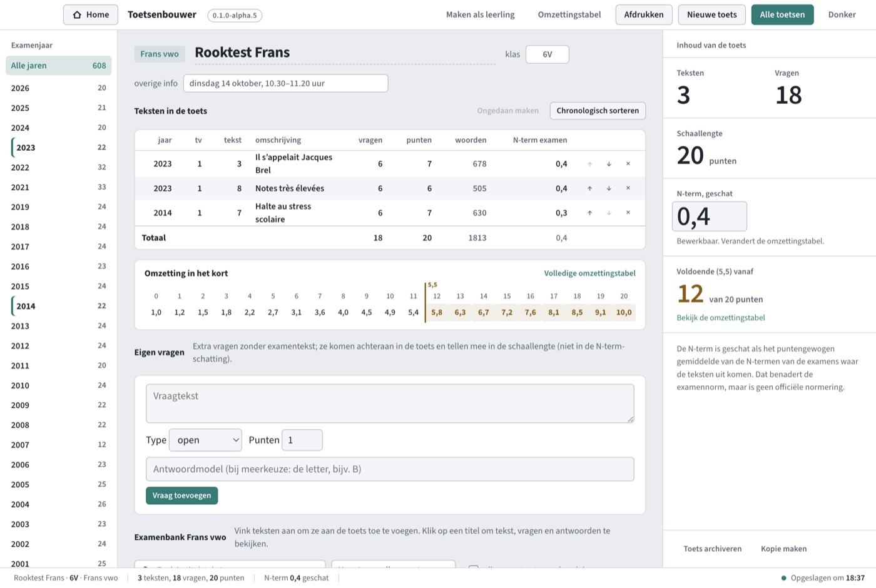The image size is (876, 588).
Task: Click the Frans vwo subject tag
Action: coord(160,54)
